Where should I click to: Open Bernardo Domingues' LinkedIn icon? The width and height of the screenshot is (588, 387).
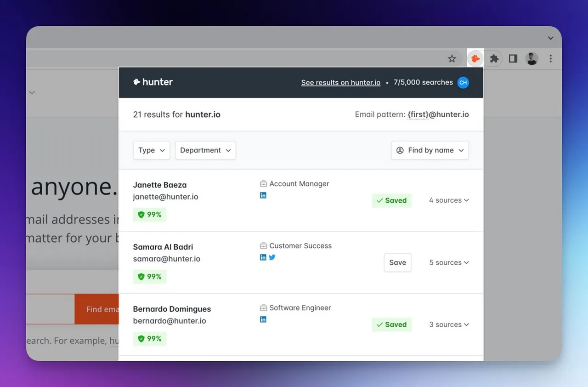pos(263,319)
